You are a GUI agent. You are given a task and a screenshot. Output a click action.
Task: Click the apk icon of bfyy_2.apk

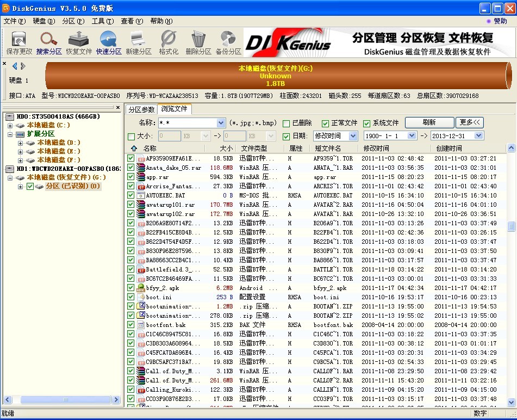(141, 288)
